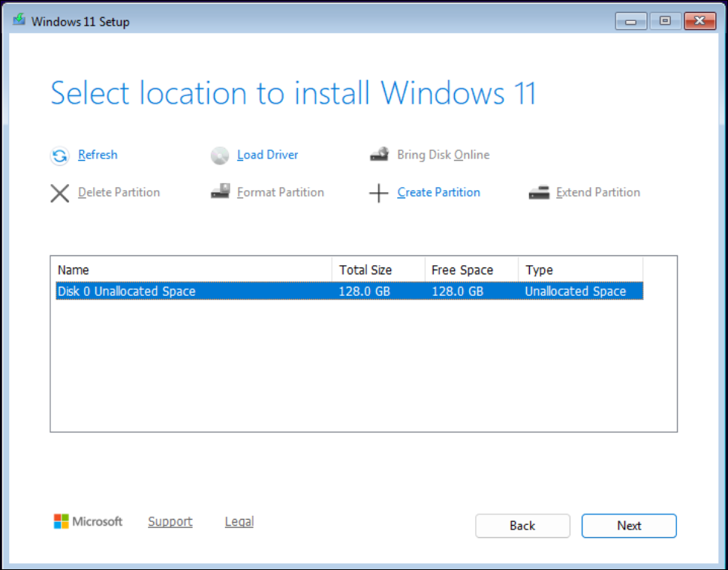Click the Windows 11 Setup title bar icon
The width and height of the screenshot is (728, 570).
tap(19, 20)
